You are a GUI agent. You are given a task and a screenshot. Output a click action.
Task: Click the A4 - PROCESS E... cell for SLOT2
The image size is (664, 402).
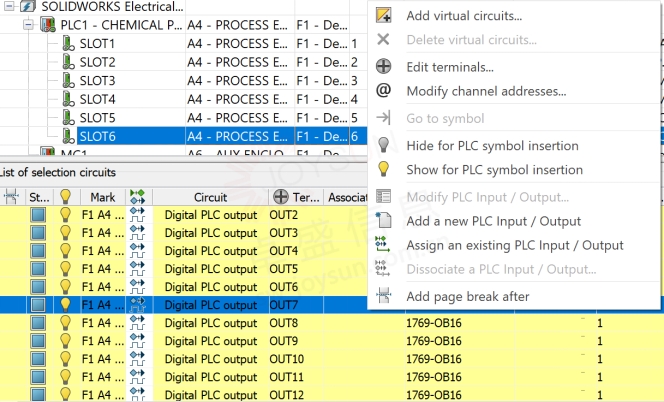click(x=238, y=62)
